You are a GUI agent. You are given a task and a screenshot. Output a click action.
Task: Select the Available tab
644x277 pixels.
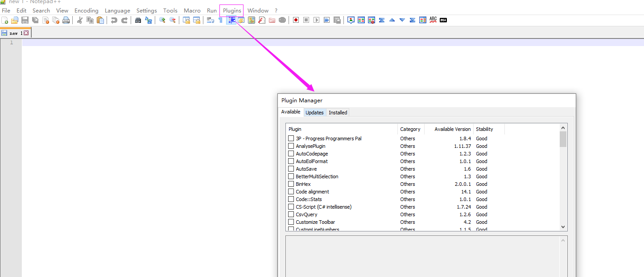click(x=291, y=112)
